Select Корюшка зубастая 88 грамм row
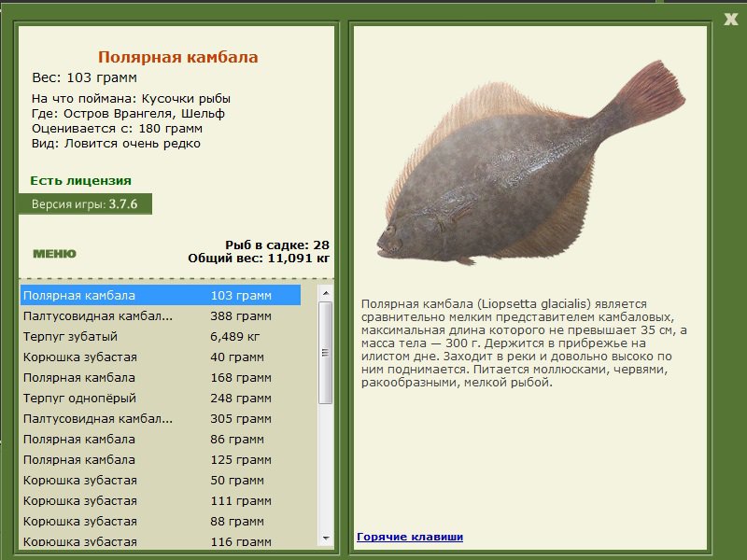747x560 pixels. pos(161,522)
